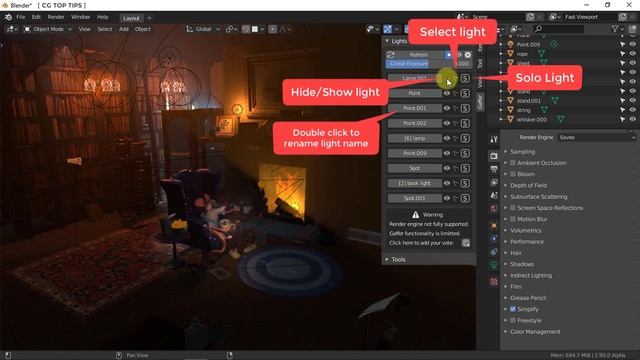Click selectable arrow for rope in outliner
The image size is (640, 360).
[622, 53]
